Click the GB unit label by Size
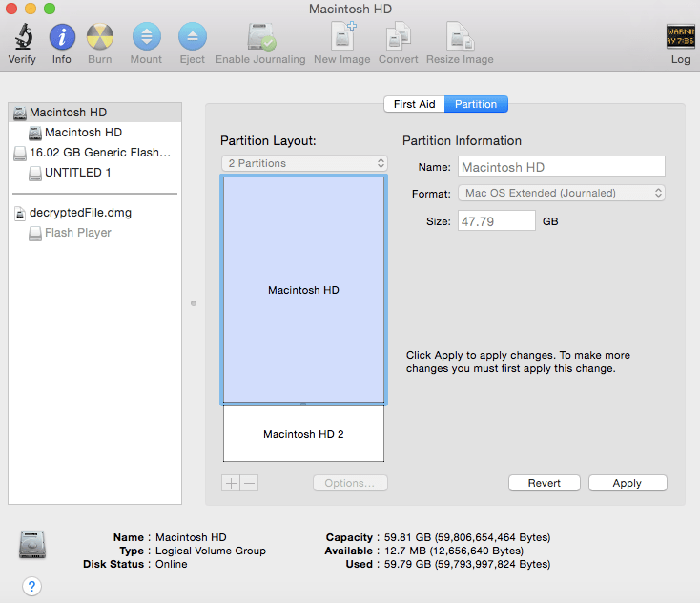The height and width of the screenshot is (603, 700). point(550,221)
